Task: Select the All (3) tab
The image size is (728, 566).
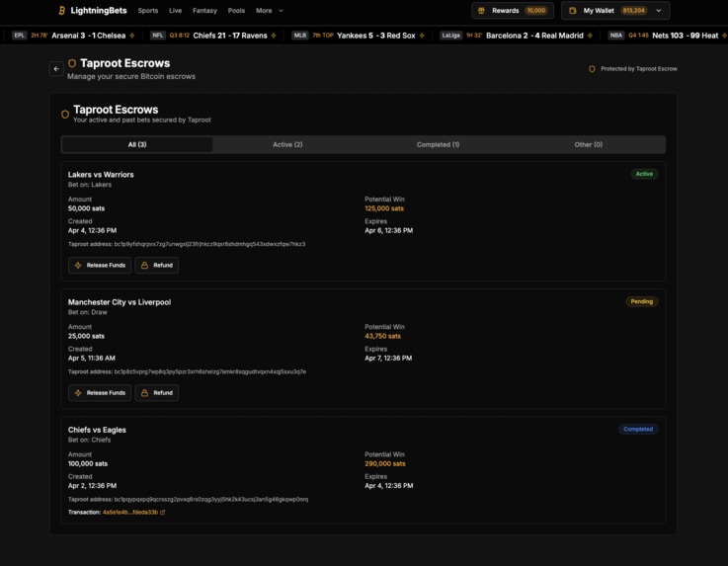Action: (137, 144)
